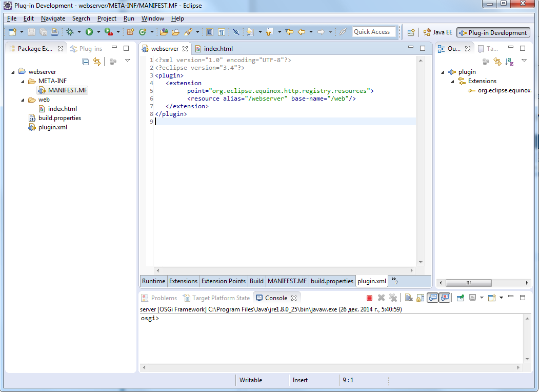Close the Package Explorer view tab
This screenshot has height=392, width=539.
[x=61, y=48]
